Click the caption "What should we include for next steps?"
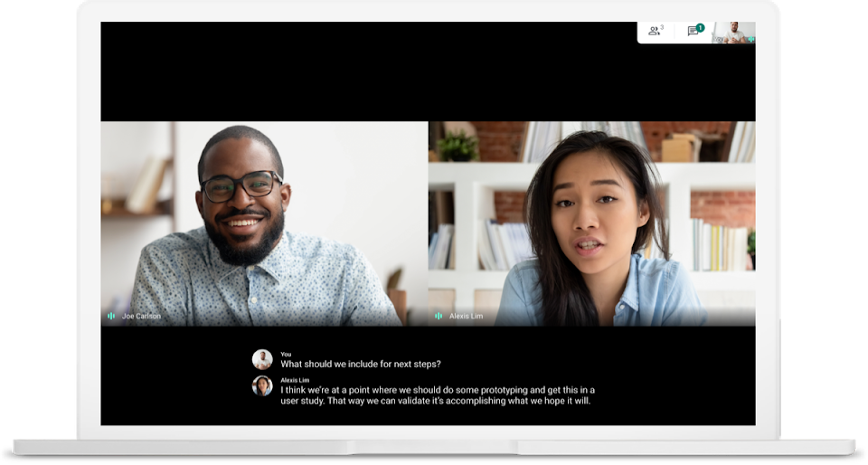The width and height of the screenshot is (868, 465). tap(361, 365)
